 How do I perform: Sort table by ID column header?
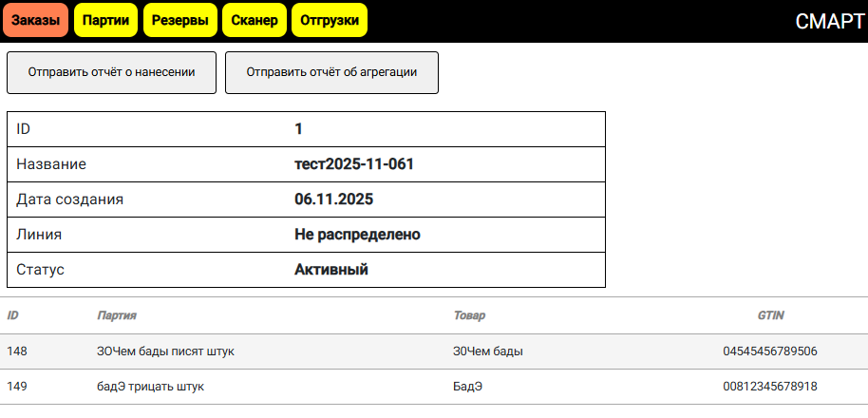click(13, 315)
